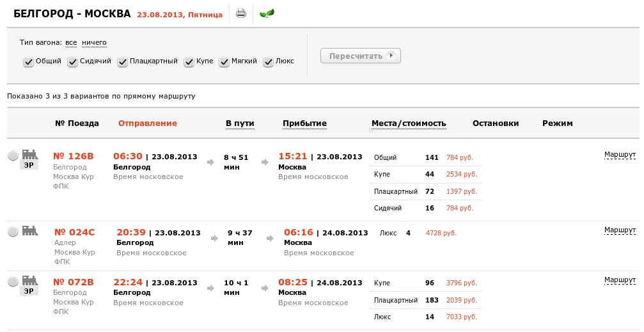Sort by В пути column header
The image size is (644, 332).
coord(240,123)
